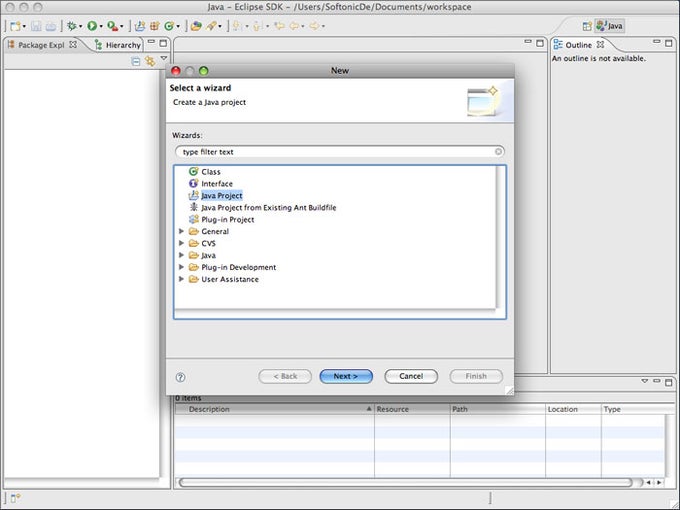Click the Open Perspective icon beside Java
The height and width of the screenshot is (510, 680).
(587, 26)
